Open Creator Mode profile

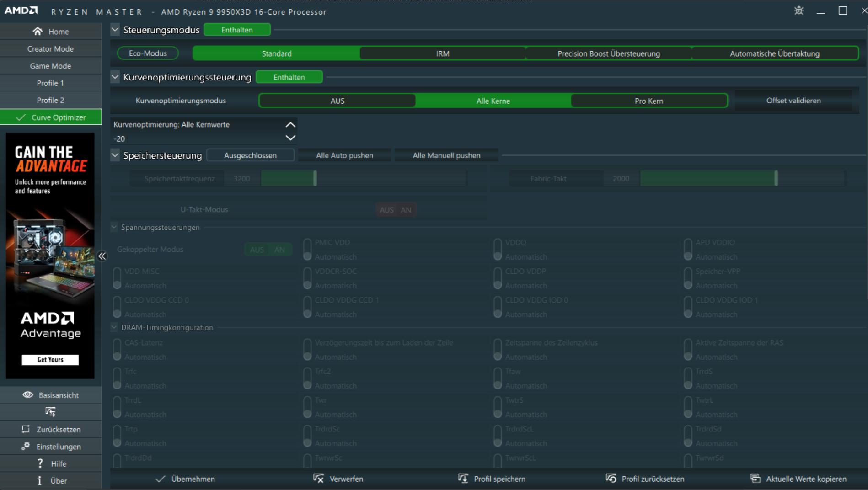[x=51, y=49]
